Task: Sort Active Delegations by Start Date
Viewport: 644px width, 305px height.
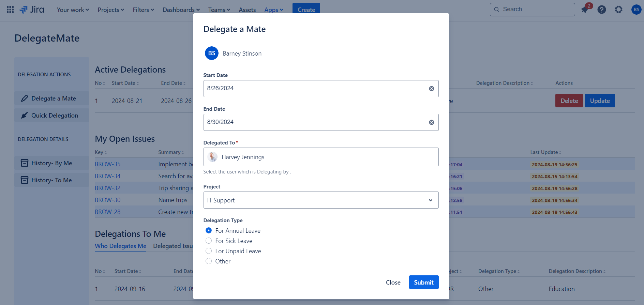Action: (125, 83)
